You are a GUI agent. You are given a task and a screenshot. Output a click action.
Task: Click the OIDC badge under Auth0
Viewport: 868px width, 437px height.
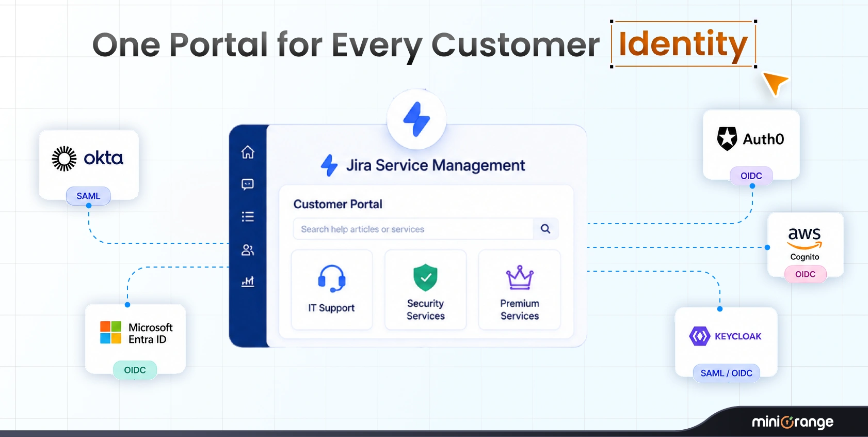(751, 176)
